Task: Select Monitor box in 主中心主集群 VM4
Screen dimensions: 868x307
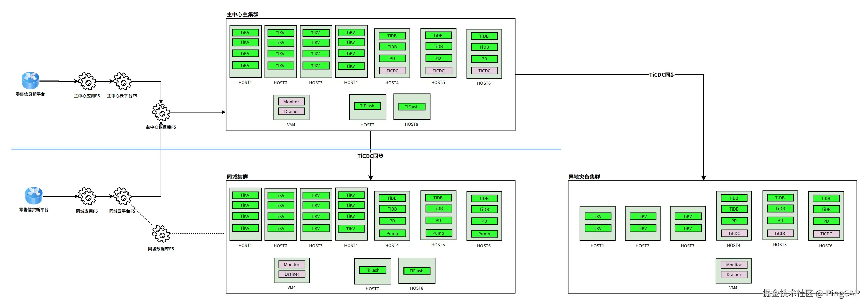Action: pyautogui.click(x=292, y=102)
